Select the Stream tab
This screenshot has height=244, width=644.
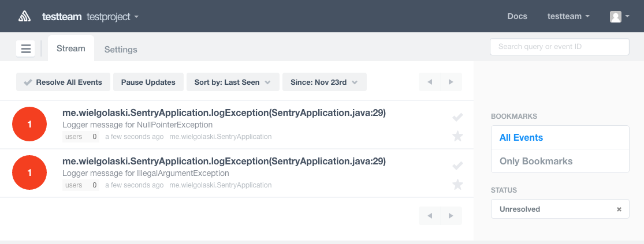pyautogui.click(x=71, y=49)
